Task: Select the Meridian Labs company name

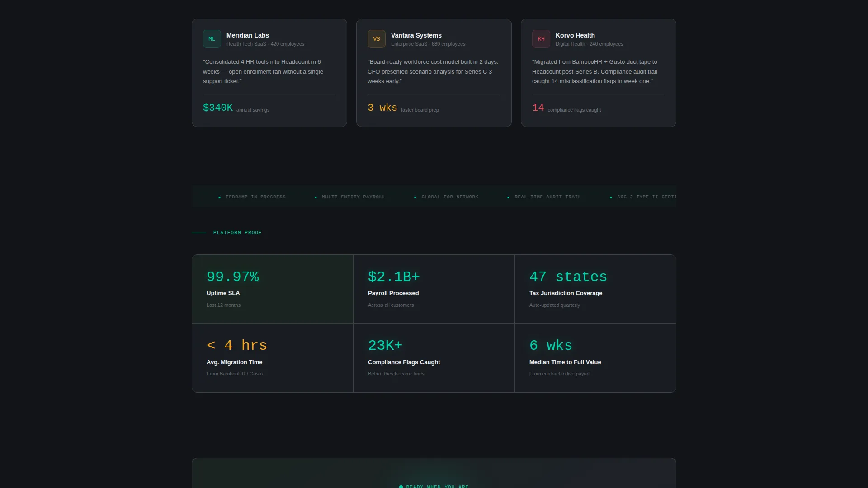Action: [x=248, y=35]
